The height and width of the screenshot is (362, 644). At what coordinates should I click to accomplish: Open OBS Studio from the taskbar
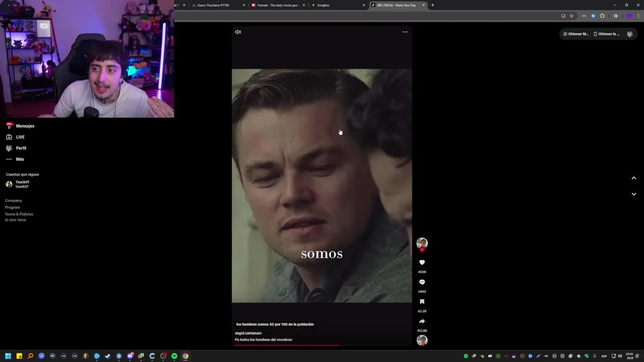pos(163,356)
